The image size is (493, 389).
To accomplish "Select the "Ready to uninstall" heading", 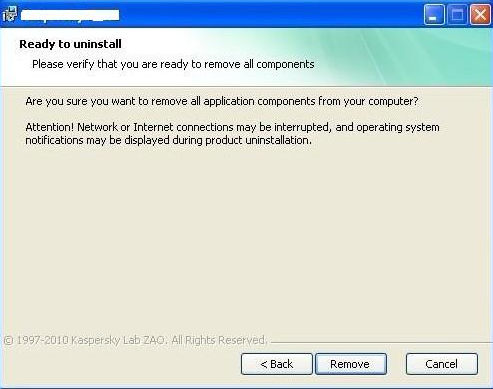I will point(70,44).
